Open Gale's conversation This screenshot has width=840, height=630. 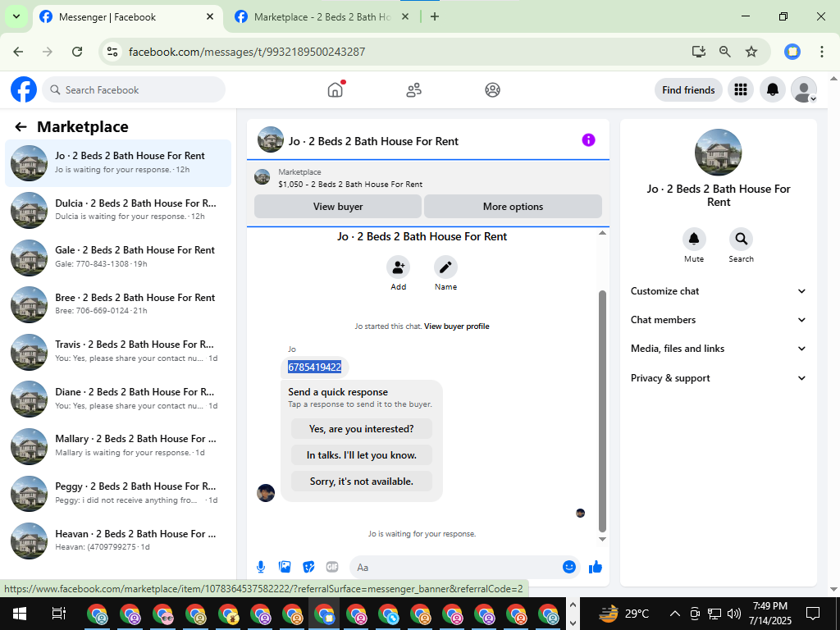(x=118, y=257)
